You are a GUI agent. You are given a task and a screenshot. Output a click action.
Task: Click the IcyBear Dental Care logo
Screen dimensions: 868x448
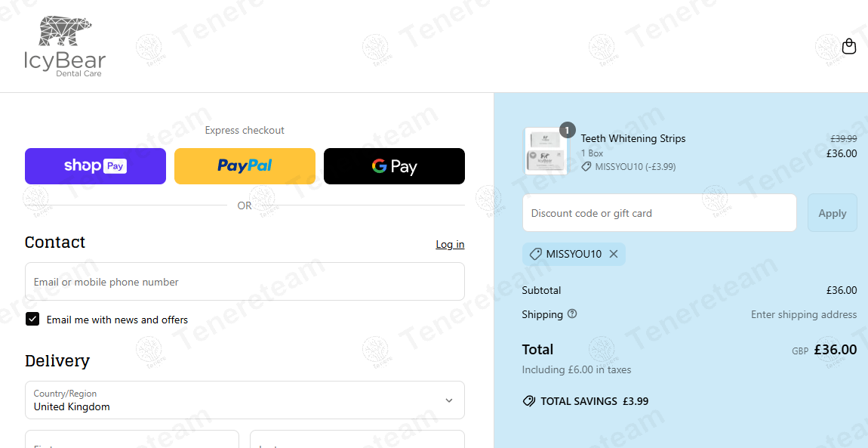coord(65,47)
